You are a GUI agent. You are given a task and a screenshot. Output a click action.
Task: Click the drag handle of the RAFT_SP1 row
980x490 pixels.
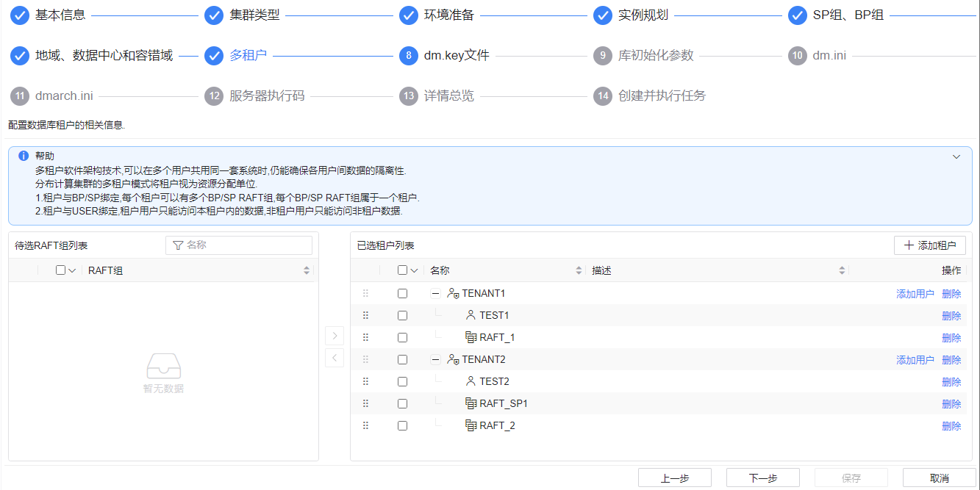click(365, 403)
